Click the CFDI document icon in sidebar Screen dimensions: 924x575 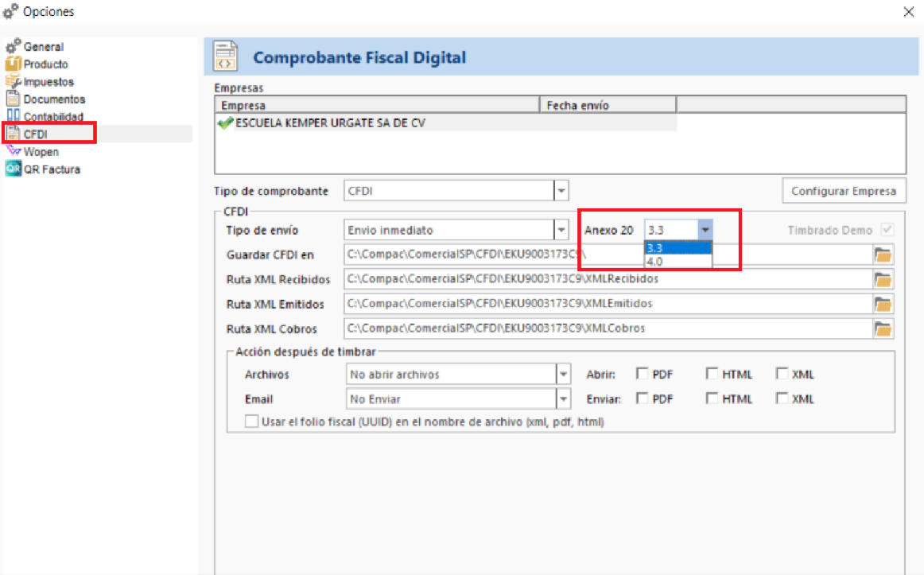tap(13, 134)
